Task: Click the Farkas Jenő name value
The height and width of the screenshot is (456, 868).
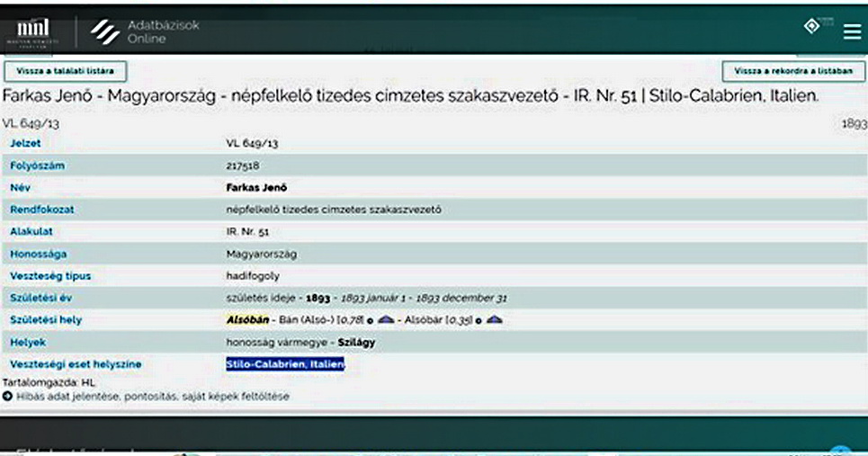Action: (x=256, y=187)
